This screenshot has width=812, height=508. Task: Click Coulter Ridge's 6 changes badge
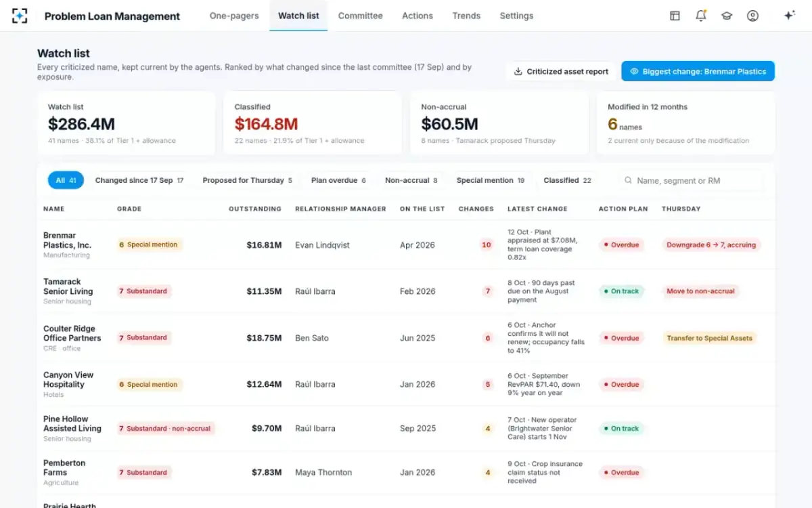coord(488,338)
